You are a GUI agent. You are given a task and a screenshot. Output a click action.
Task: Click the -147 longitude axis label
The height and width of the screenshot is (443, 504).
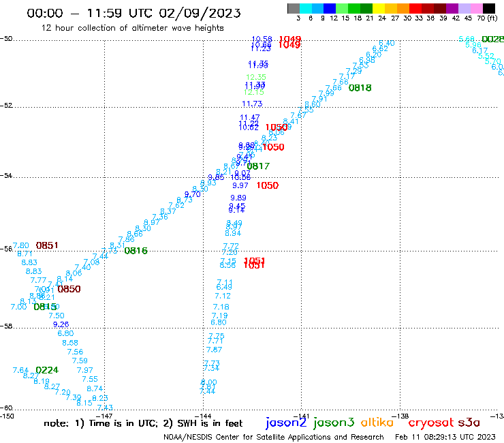104,416
